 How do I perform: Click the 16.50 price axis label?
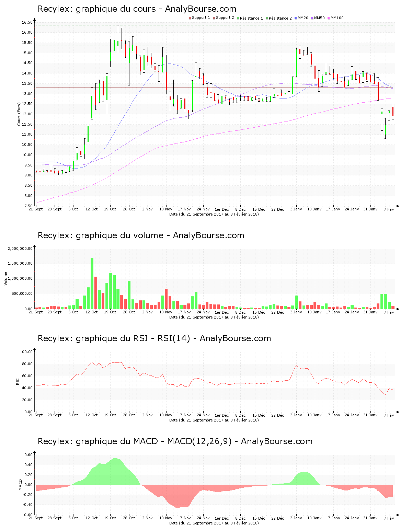27,22
